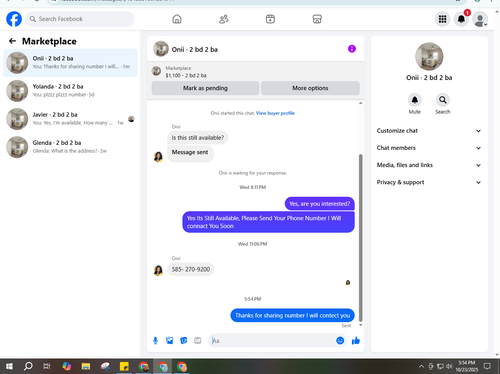Click the volume tray icon
The height and width of the screenshot is (374, 500).
(449, 367)
